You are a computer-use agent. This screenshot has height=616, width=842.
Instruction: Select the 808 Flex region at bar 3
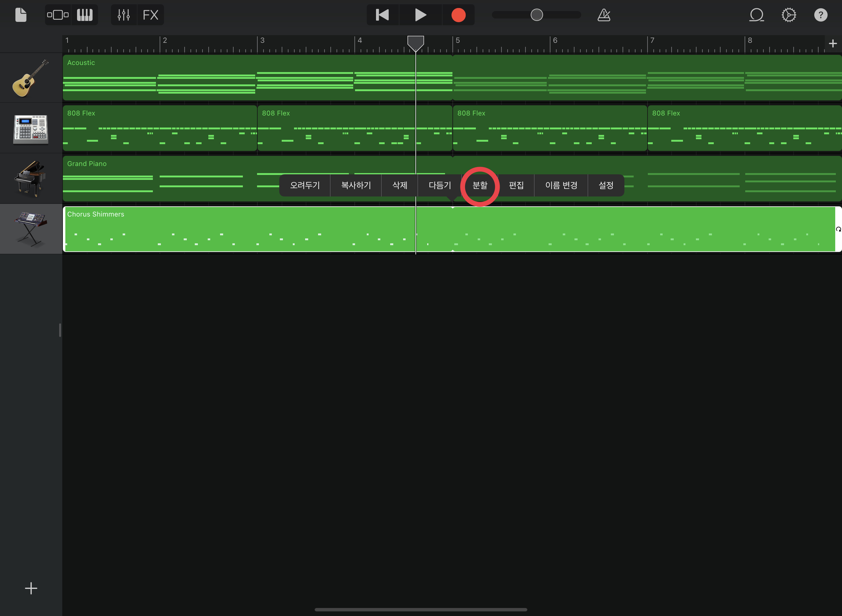pyautogui.click(x=355, y=128)
